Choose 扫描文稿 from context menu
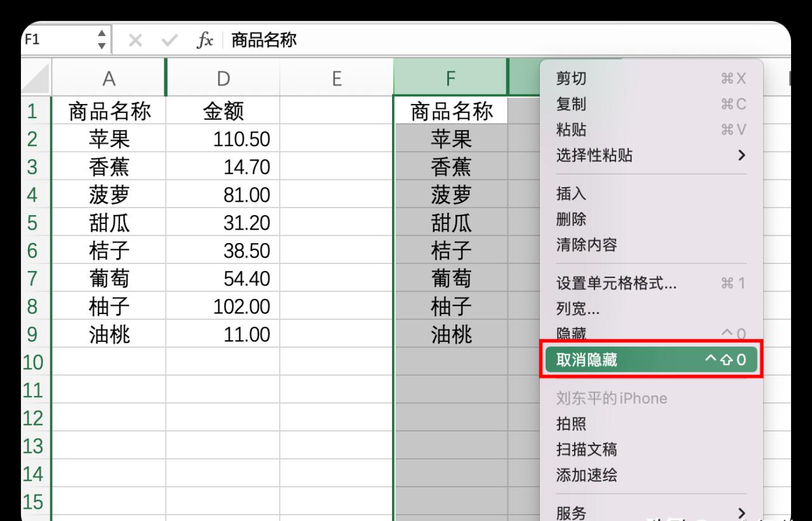Image resolution: width=812 pixels, height=521 pixels. [x=651, y=450]
